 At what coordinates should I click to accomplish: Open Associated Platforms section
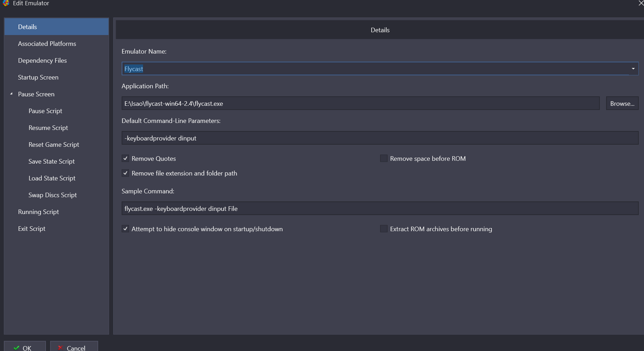tap(56, 44)
